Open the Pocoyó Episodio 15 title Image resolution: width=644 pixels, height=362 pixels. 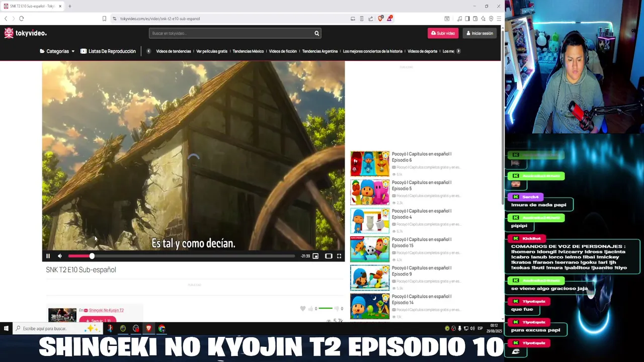422,242
